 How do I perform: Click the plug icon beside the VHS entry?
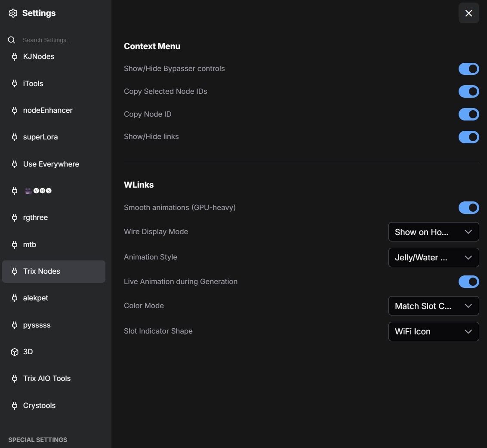click(14, 191)
